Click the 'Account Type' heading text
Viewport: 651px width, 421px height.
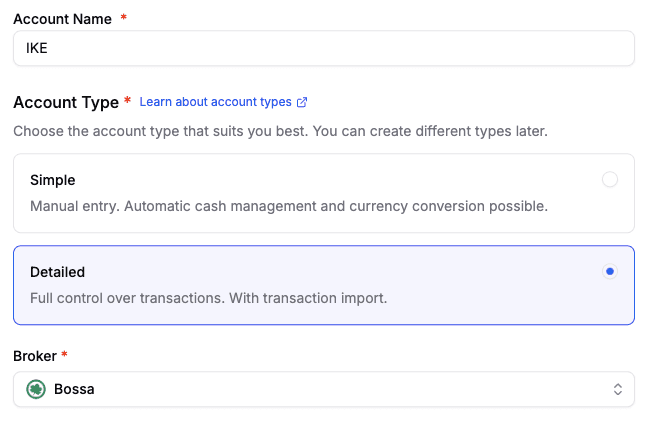click(x=66, y=102)
